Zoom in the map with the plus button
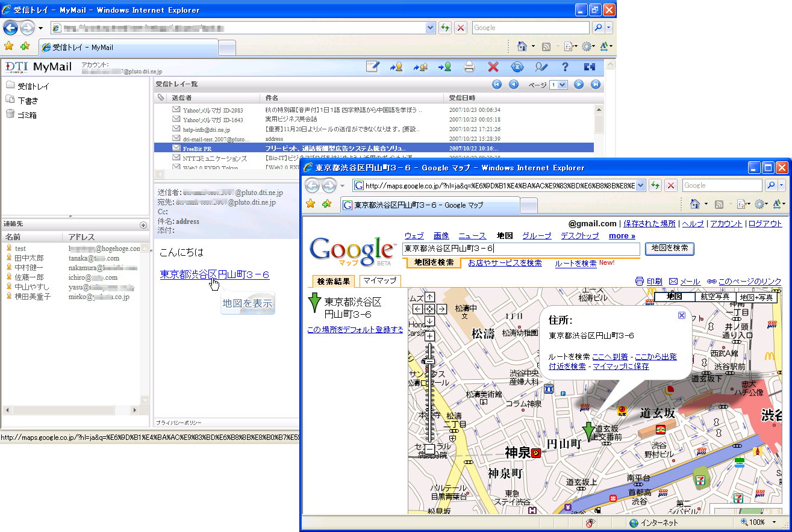The width and height of the screenshot is (792, 532). [429, 335]
